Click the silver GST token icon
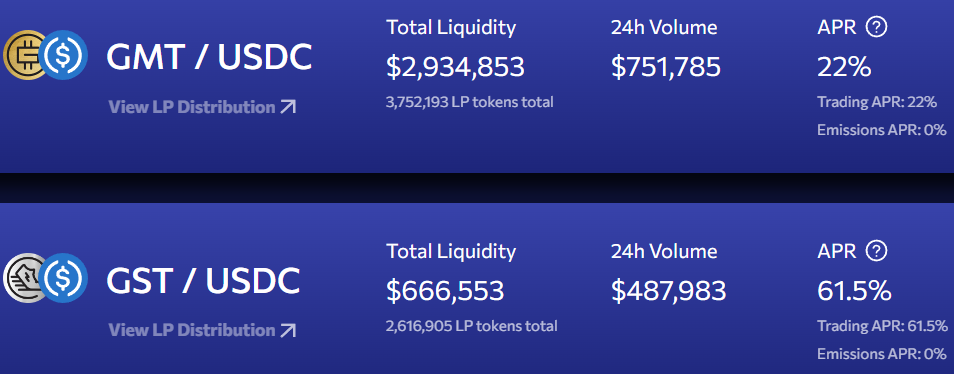 click(24, 279)
